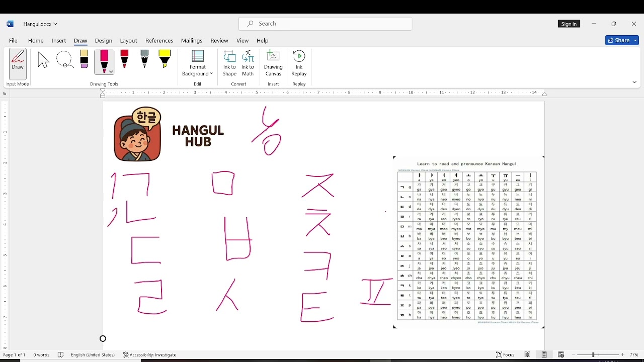
Task: Switch to Read Mode view
Action: [x=528, y=355]
